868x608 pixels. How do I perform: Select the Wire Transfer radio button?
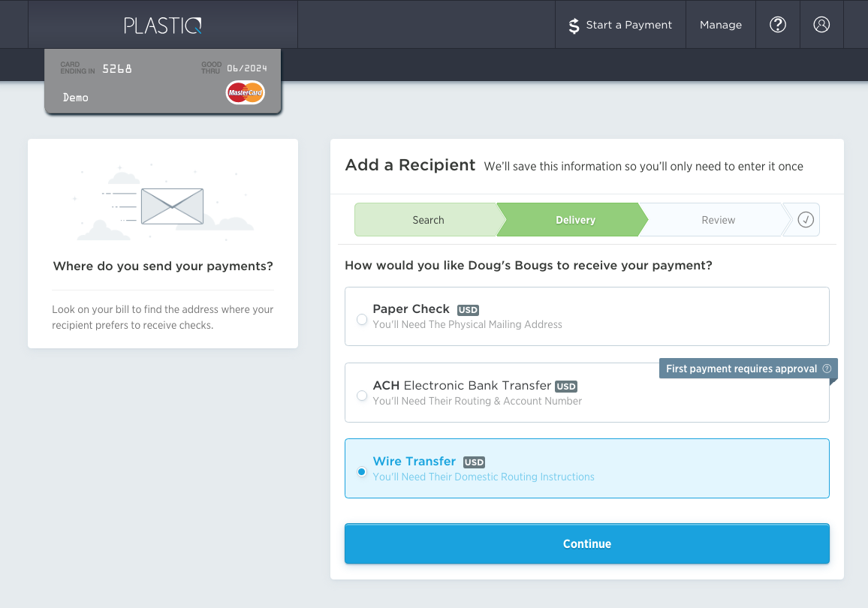point(361,472)
